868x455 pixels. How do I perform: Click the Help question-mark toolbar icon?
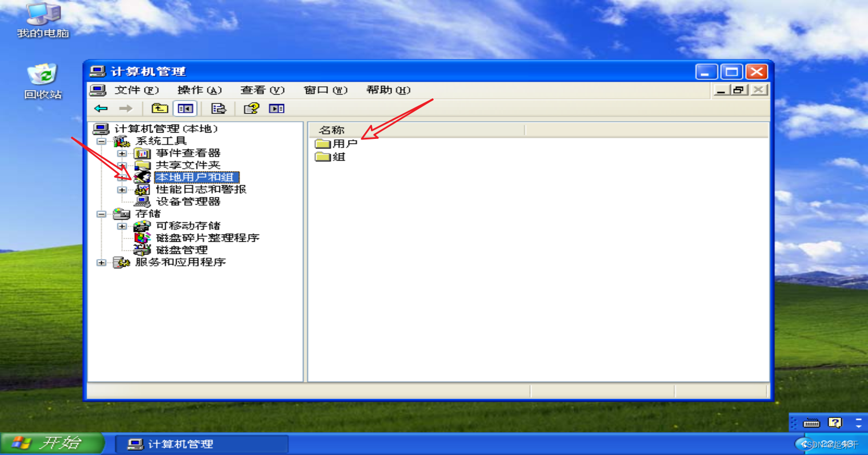[251, 109]
